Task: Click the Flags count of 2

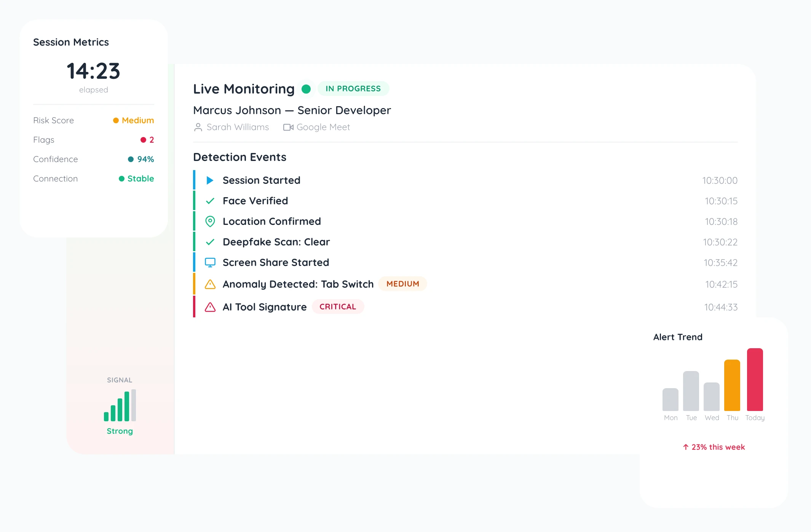Action: [x=151, y=140]
